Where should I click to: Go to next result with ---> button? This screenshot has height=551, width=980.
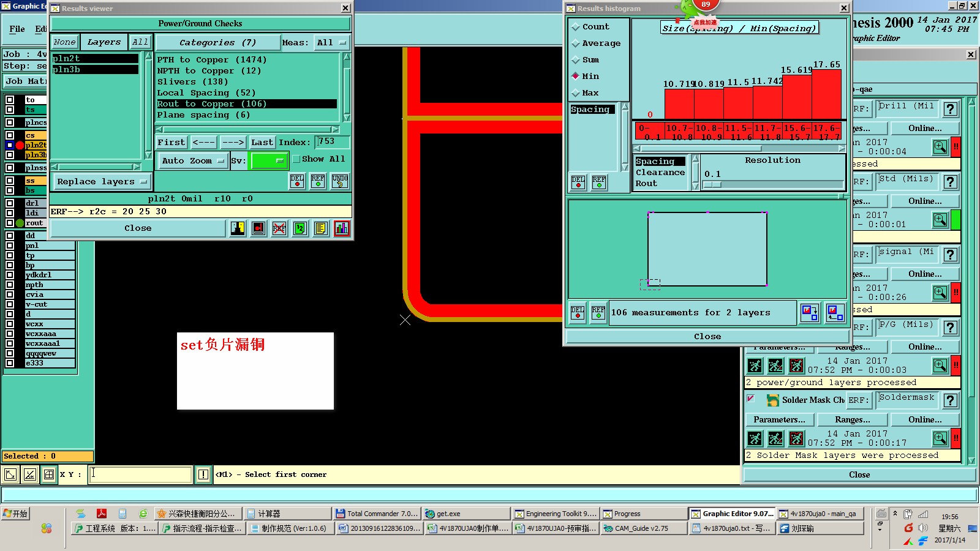(233, 143)
